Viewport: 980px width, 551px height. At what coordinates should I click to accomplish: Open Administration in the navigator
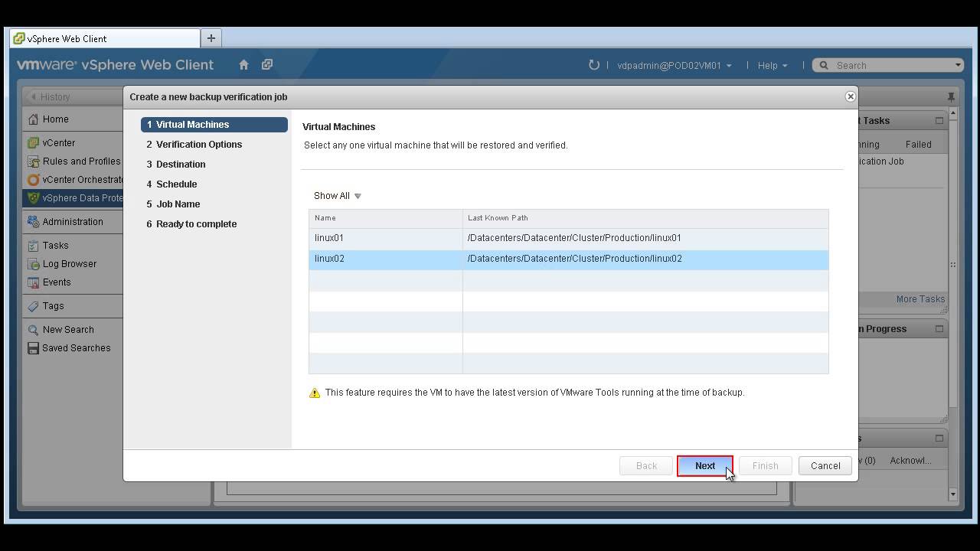click(72, 221)
